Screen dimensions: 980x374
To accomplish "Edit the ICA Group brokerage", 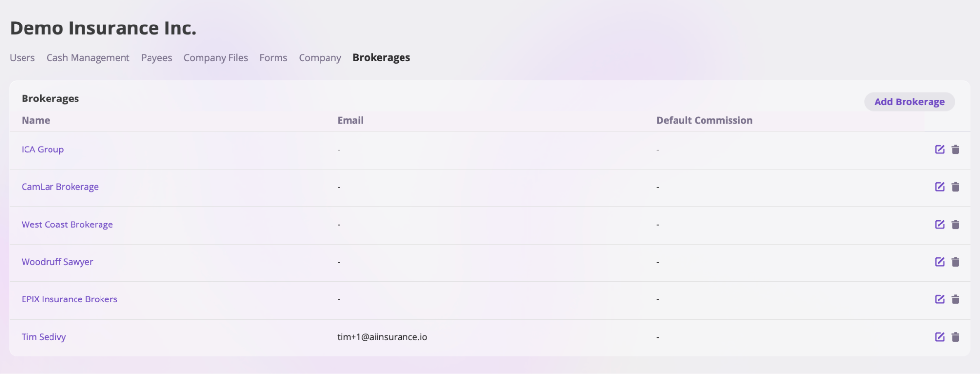I will [x=939, y=150].
